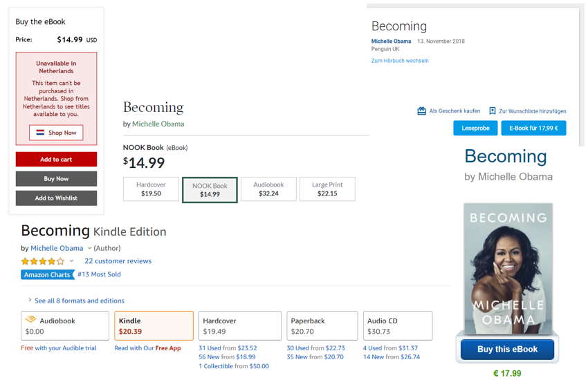The width and height of the screenshot is (588, 380).
Task: Open the Zum Hörbuch wechseln link
Action: tap(400, 61)
